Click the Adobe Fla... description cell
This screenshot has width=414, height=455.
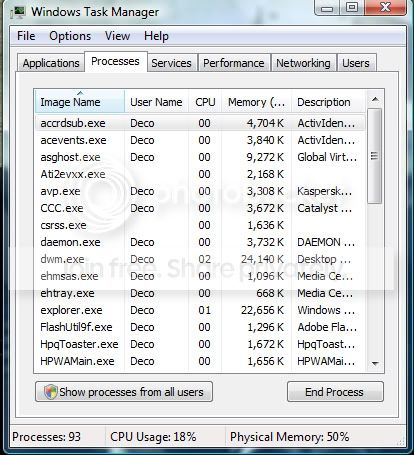(x=327, y=327)
